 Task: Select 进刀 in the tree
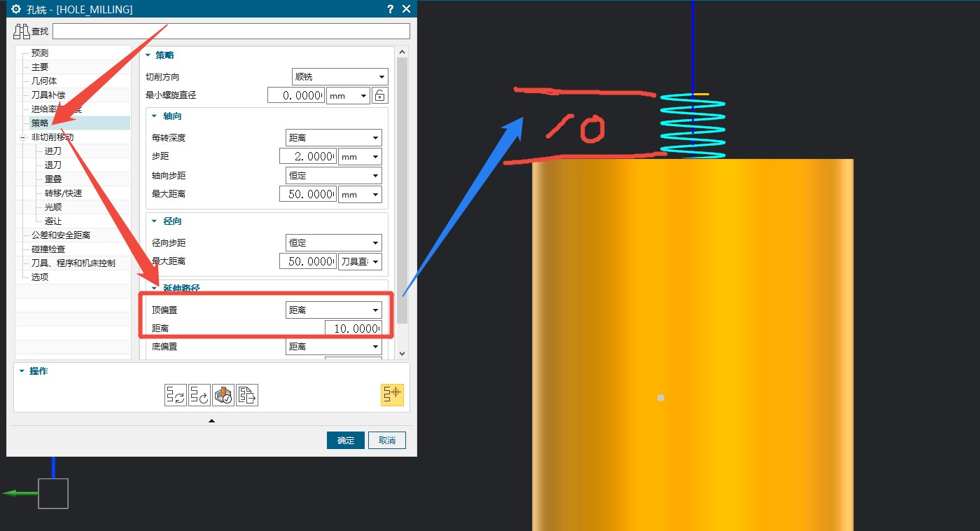[x=53, y=151]
